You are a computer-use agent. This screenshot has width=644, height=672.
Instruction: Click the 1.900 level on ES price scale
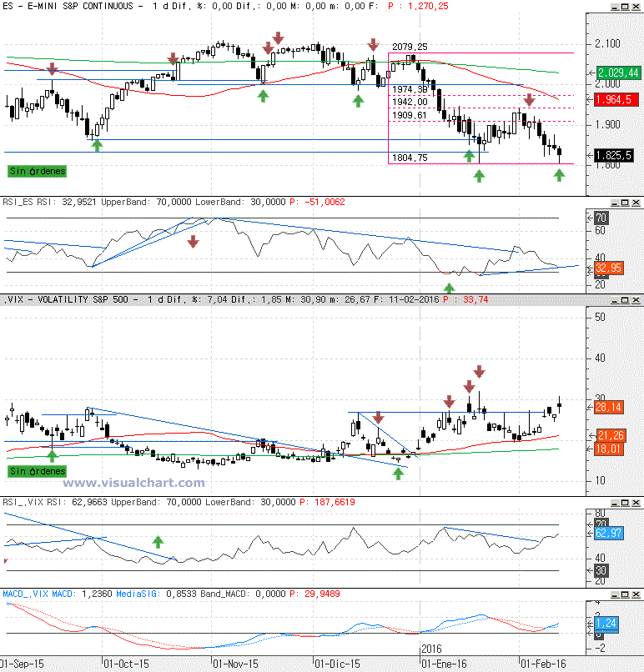(607, 125)
